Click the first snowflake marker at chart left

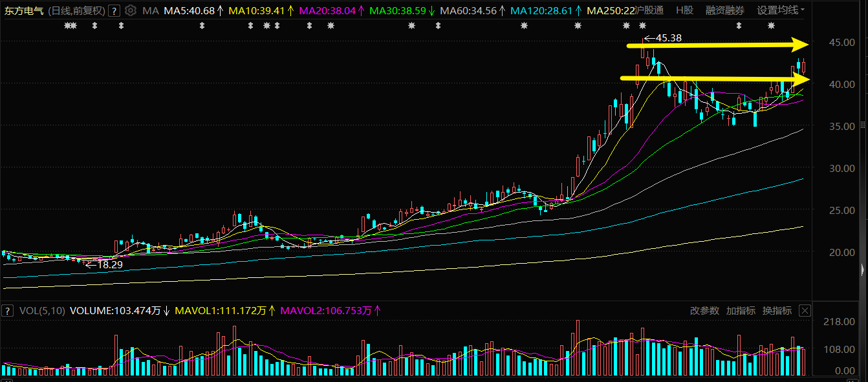(67, 26)
